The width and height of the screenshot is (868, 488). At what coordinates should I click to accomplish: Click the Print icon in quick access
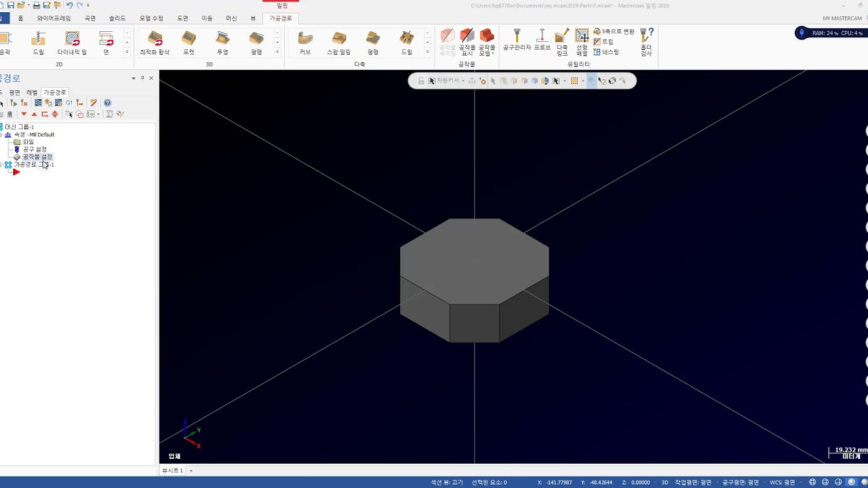pyautogui.click(x=37, y=5)
